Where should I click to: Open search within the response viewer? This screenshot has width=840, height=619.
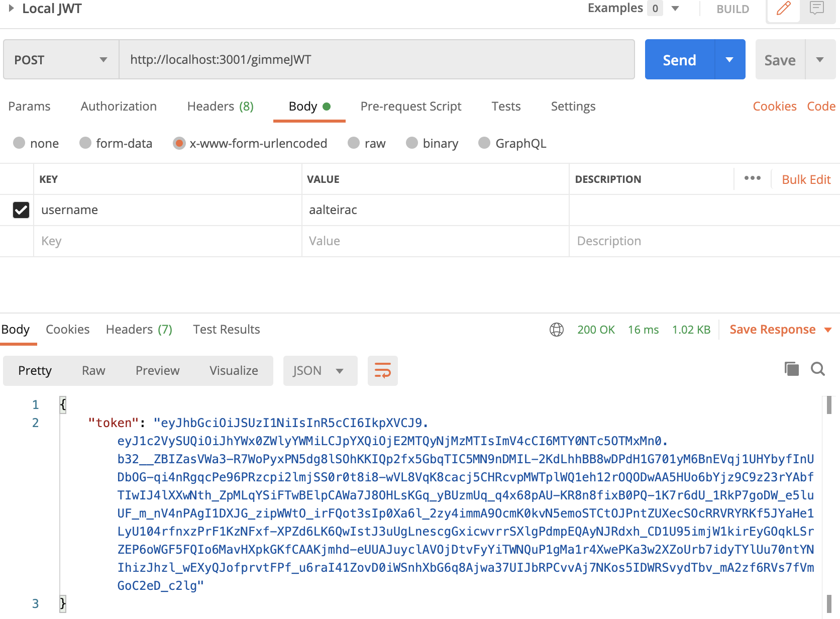[818, 369]
